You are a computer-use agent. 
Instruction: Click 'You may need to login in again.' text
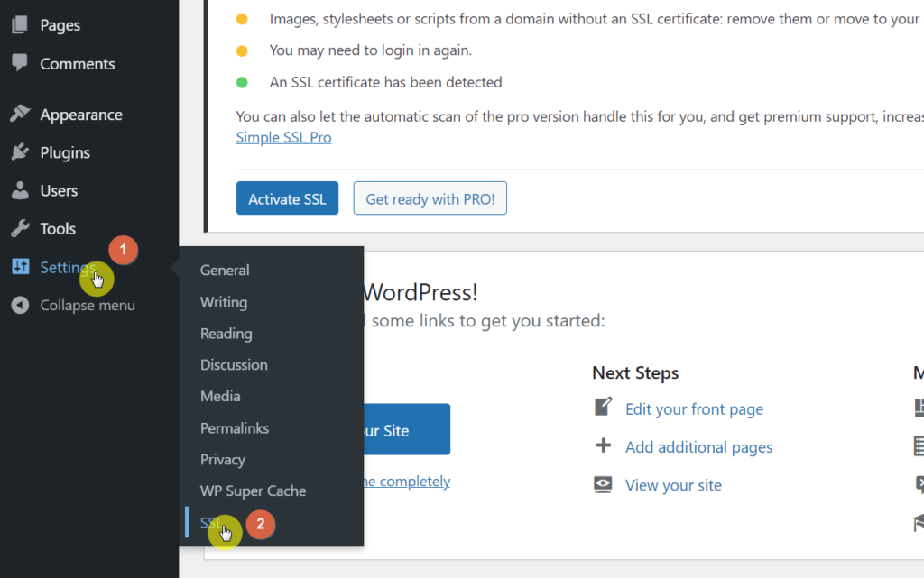point(371,50)
